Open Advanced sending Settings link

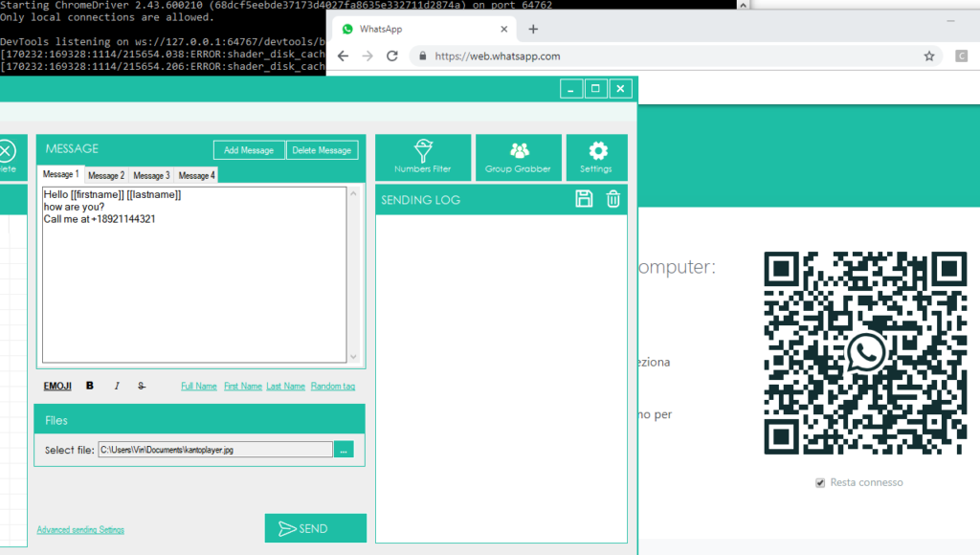click(80, 529)
